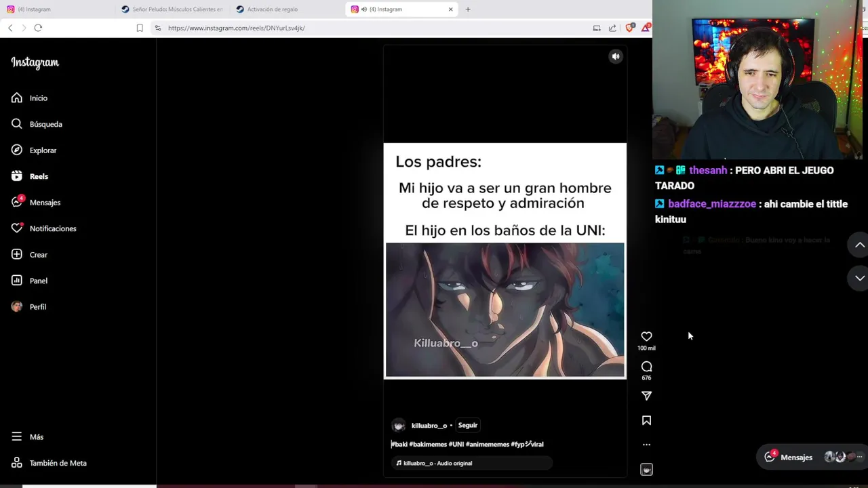This screenshot has height=488, width=868.
Task: Click badface_miazzzoe username in chat
Action: [x=712, y=204]
